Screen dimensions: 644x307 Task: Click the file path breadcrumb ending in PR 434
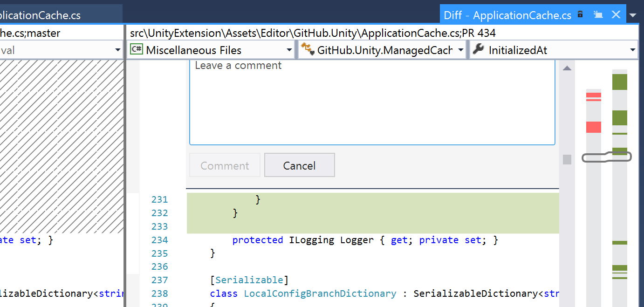pos(312,33)
